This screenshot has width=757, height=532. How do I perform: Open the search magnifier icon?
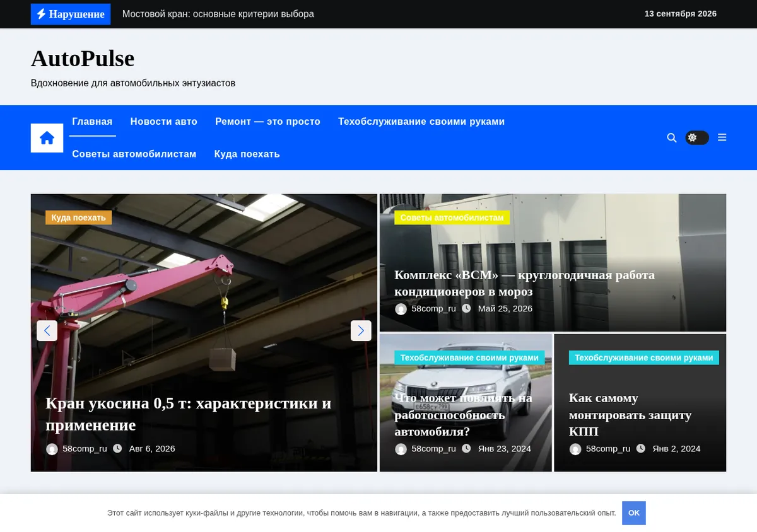tap(672, 137)
